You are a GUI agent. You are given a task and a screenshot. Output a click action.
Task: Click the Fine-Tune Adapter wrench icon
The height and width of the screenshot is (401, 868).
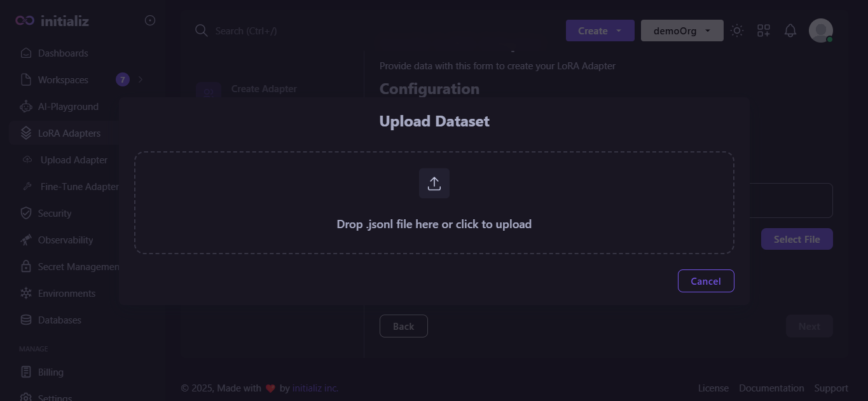27,187
